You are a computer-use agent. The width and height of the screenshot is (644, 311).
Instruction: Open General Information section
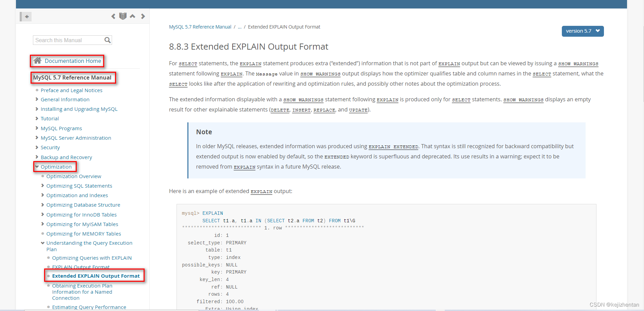(65, 99)
